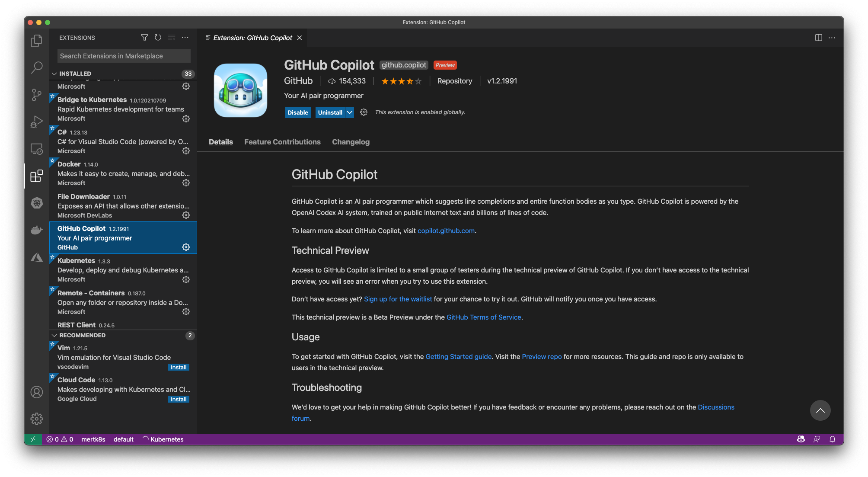The width and height of the screenshot is (868, 477).
Task: Open Run and Debug view
Action: click(37, 122)
